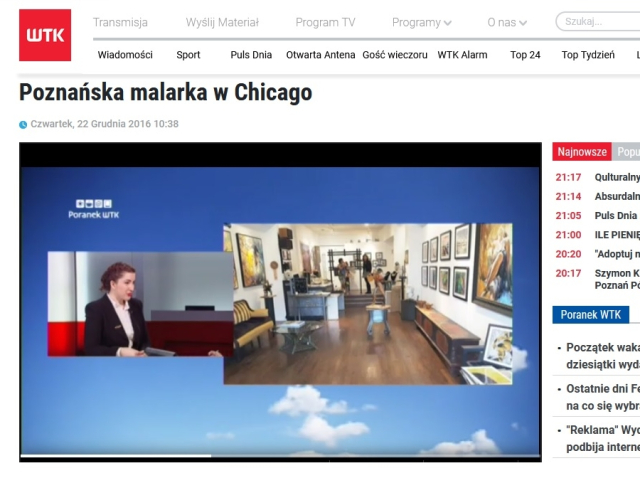Click the WTK logo
The height and width of the screenshot is (478, 640).
45,35
